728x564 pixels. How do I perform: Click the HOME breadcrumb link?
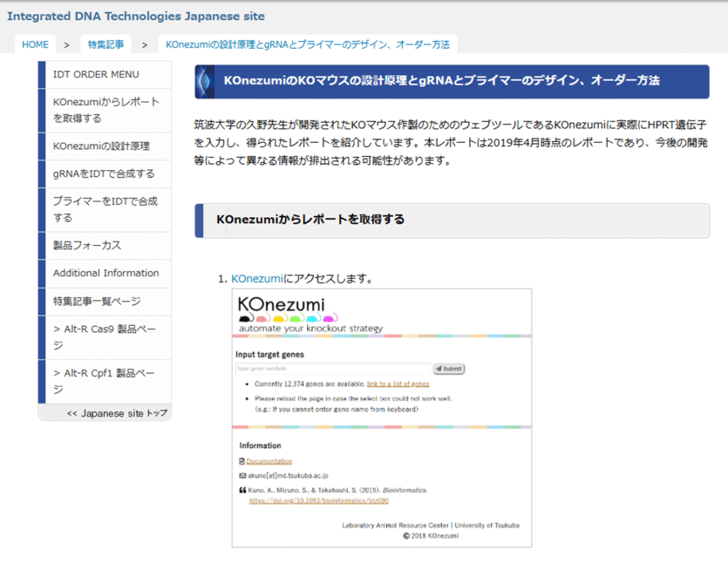pyautogui.click(x=35, y=44)
